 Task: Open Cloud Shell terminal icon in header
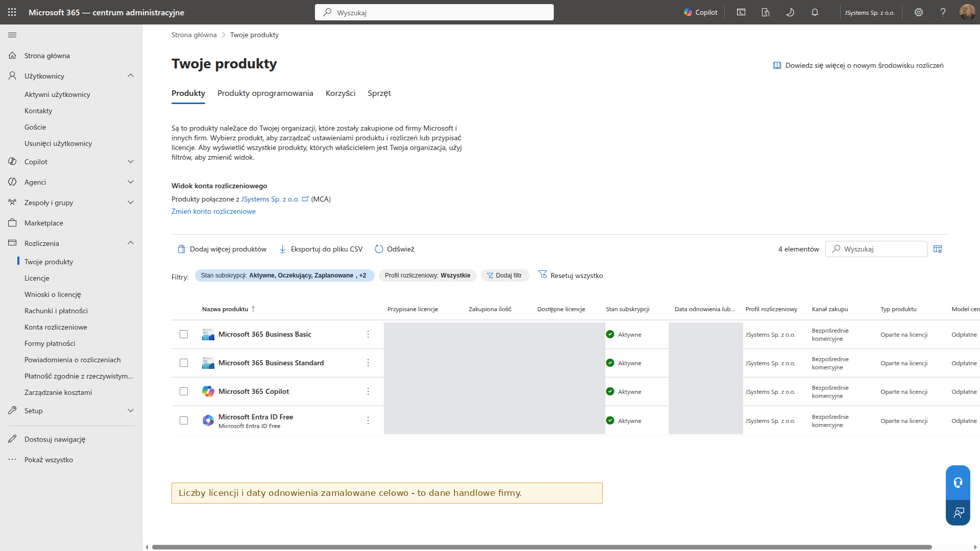741,12
